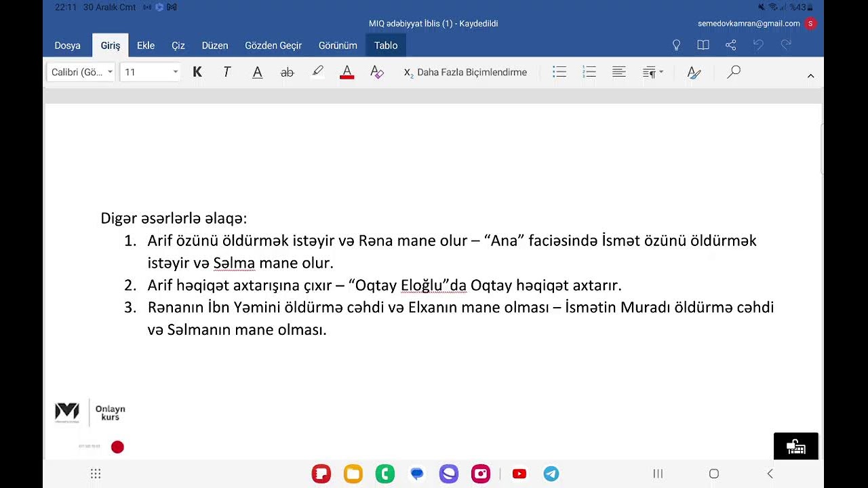Collapse the ribbon with the chevron
Viewport: 868px width, 488px height.
[x=810, y=76]
